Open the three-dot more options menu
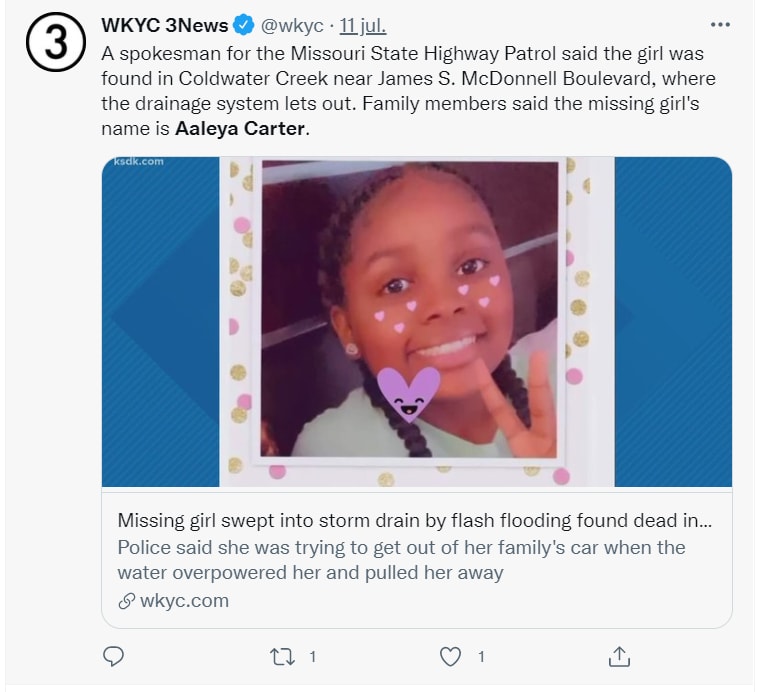The image size is (773, 692). [720, 24]
